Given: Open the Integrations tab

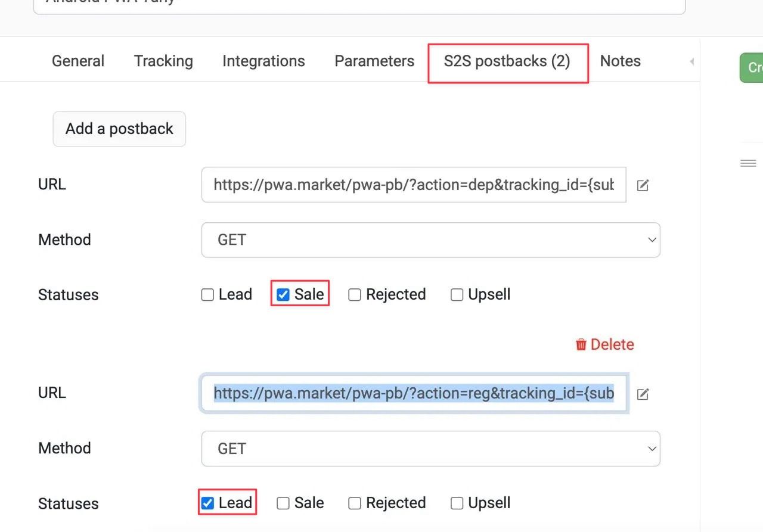Looking at the screenshot, I should click(263, 61).
